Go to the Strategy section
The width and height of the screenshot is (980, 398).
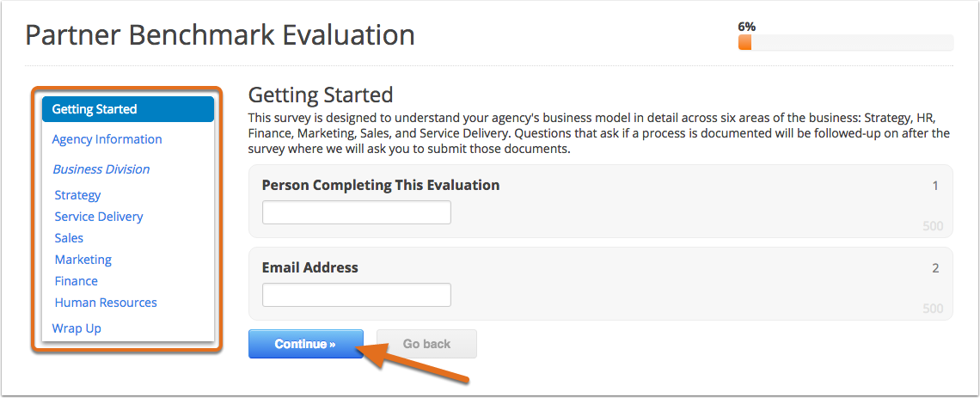[77, 196]
